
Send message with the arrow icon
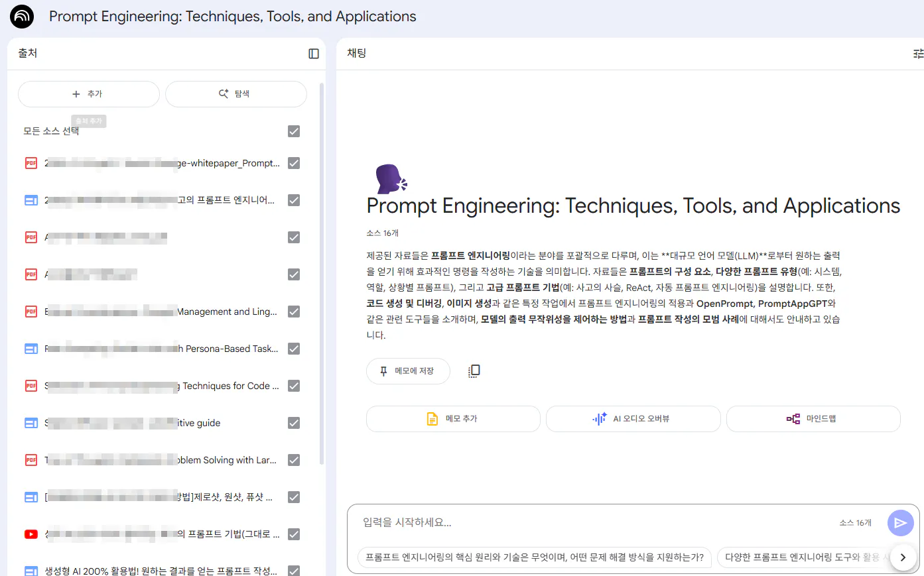point(900,523)
